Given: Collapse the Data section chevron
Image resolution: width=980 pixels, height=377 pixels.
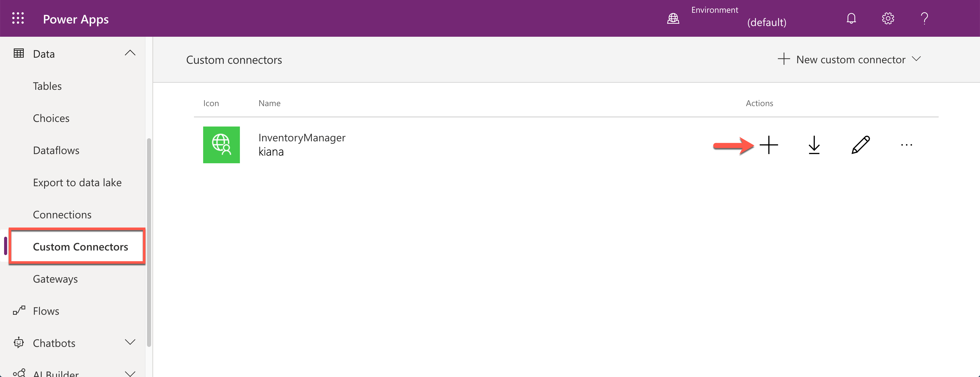Looking at the screenshot, I should [130, 53].
